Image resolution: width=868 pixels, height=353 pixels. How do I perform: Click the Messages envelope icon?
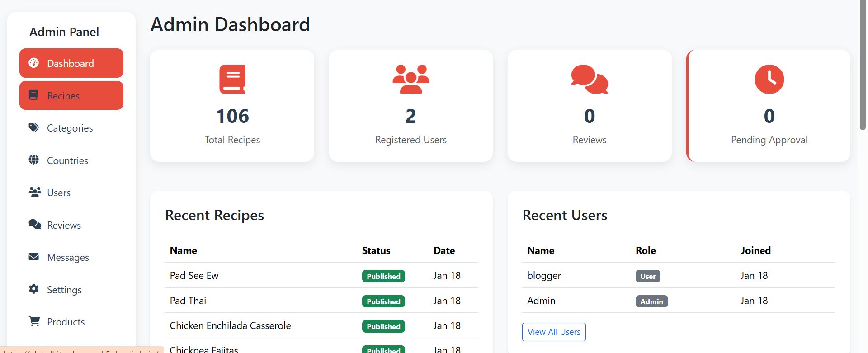click(x=34, y=257)
